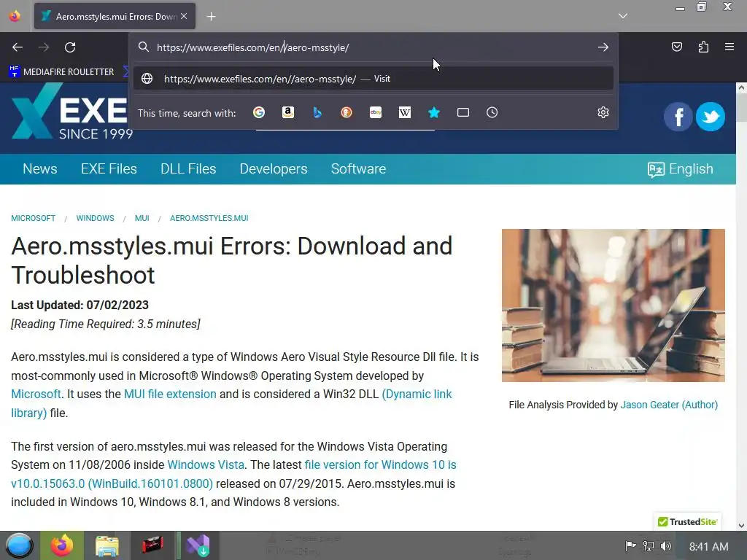
Task: Open MEDIAFIRE ROULETTER bookmark
Action: point(62,72)
